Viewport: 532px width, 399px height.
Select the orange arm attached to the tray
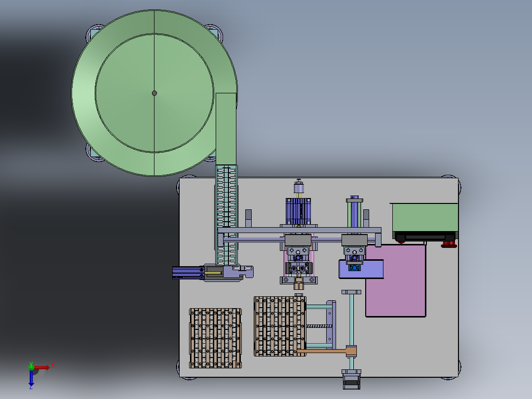tap(327, 351)
